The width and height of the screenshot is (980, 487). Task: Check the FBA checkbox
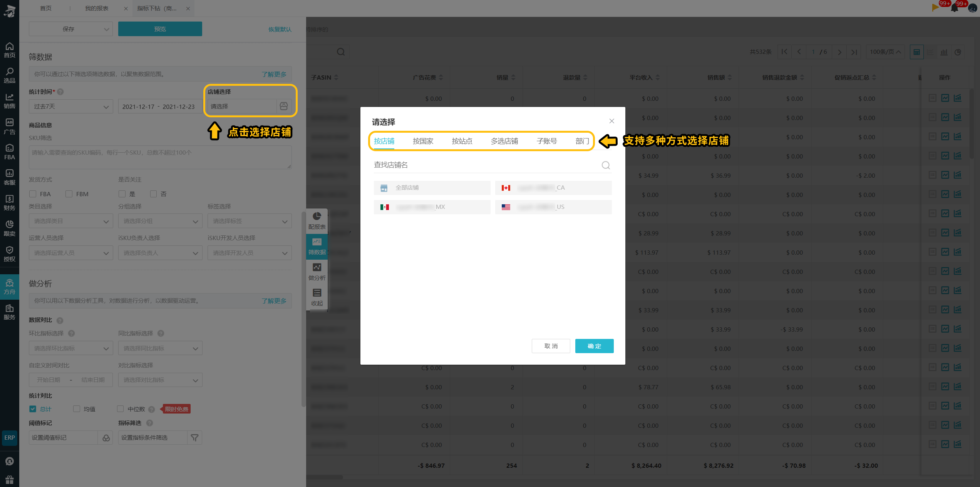[33, 194]
